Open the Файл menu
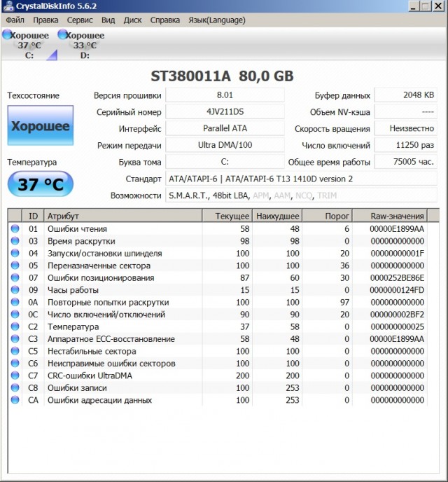 tap(15, 20)
